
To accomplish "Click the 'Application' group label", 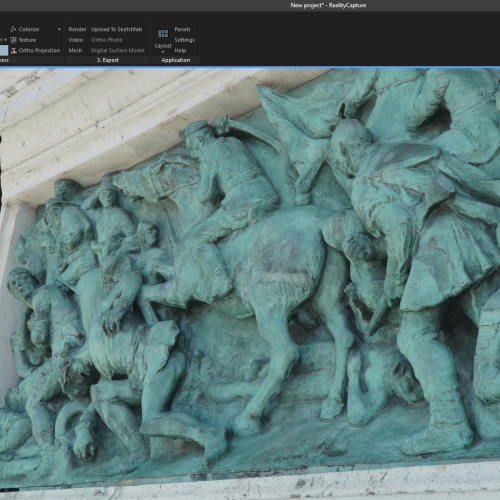I will click(x=176, y=60).
